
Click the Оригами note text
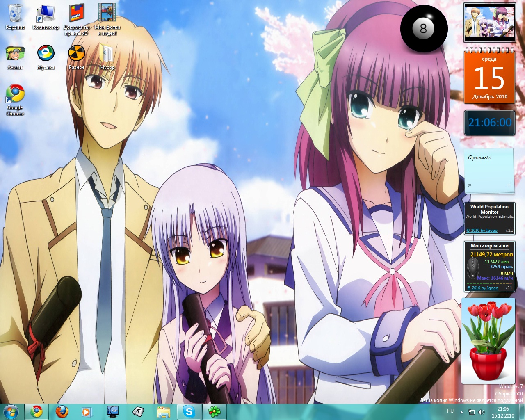[479, 157]
